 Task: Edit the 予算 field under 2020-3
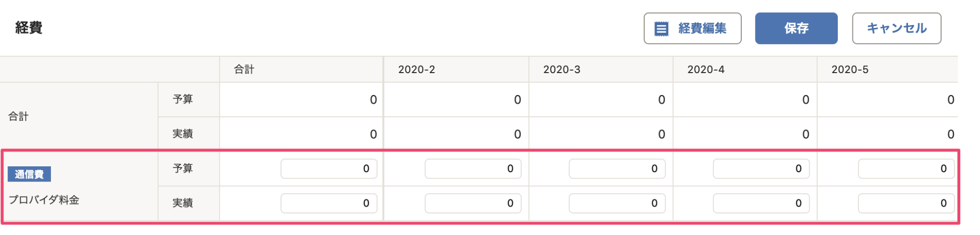coord(617,169)
